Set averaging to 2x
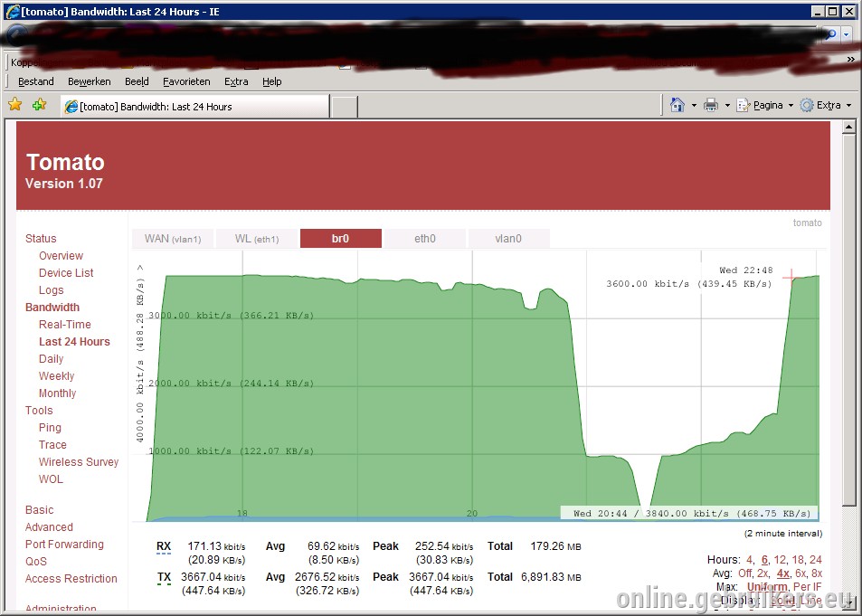 point(763,573)
